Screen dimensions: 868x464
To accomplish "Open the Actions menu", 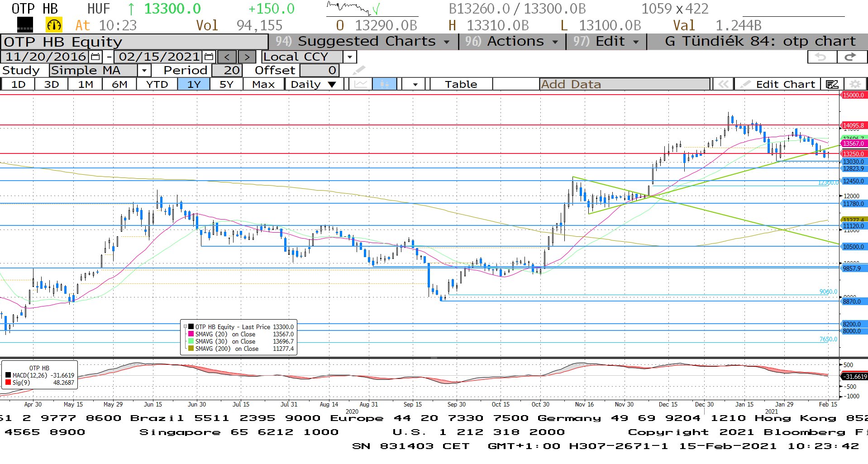I will coord(512,41).
